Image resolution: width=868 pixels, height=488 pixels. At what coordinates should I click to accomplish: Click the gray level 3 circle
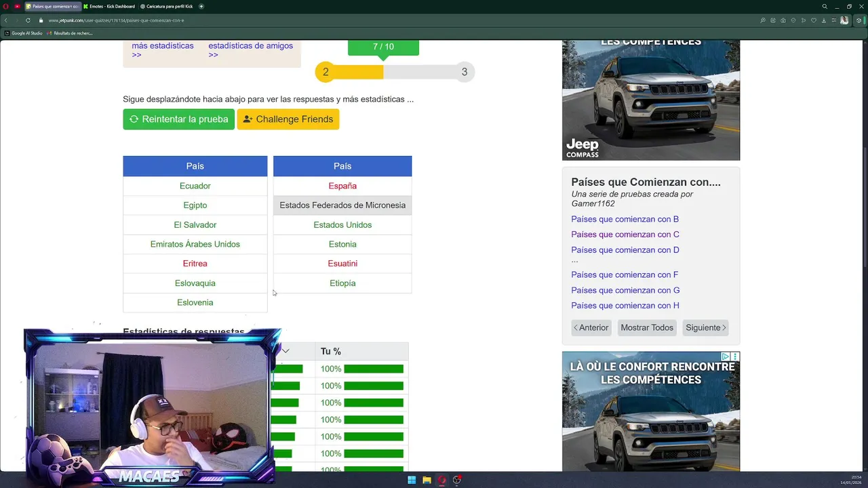465,72
